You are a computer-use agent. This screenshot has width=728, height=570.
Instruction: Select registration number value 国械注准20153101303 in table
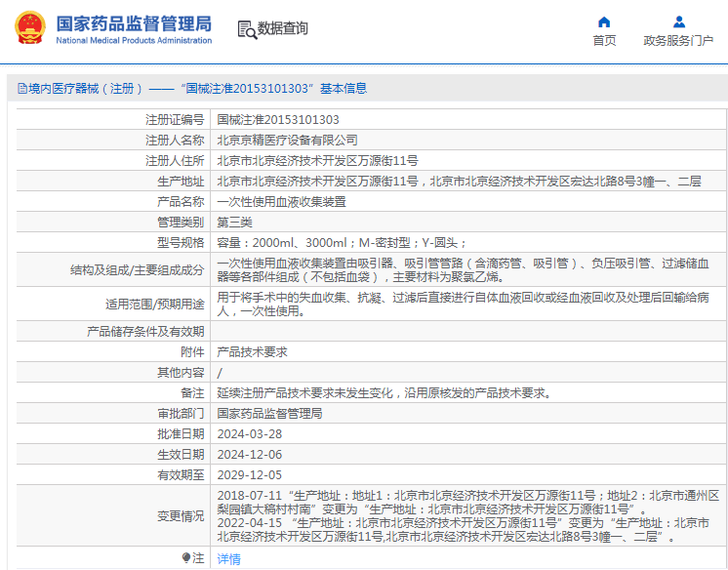point(278,120)
